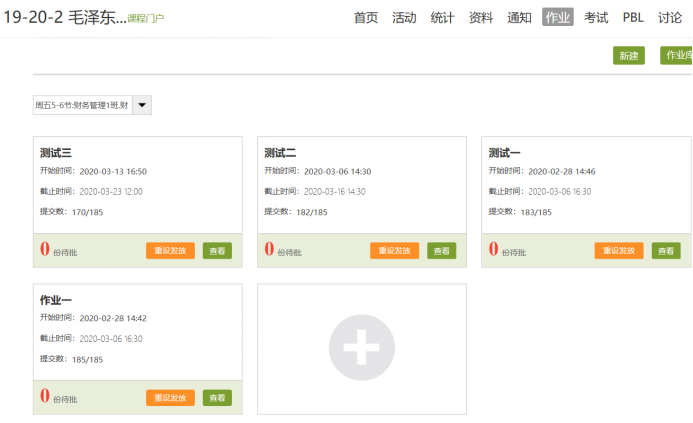Select the class name field 周五5-6节

[x=83, y=105]
